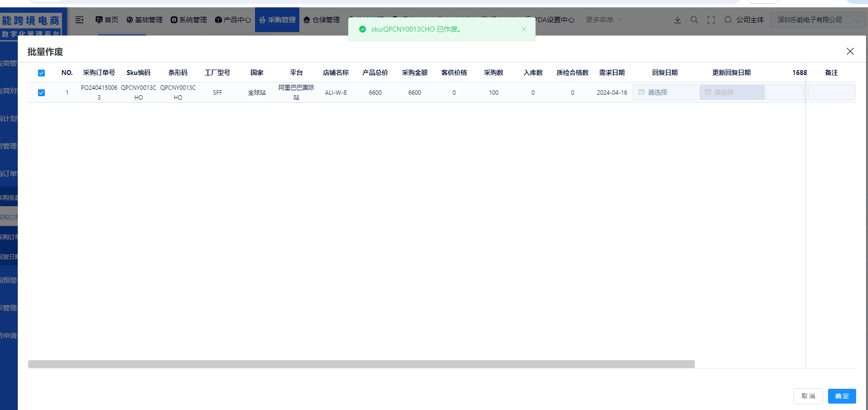The width and height of the screenshot is (868, 410).
Task: Open the 仓储管理 menu
Action: point(322,20)
